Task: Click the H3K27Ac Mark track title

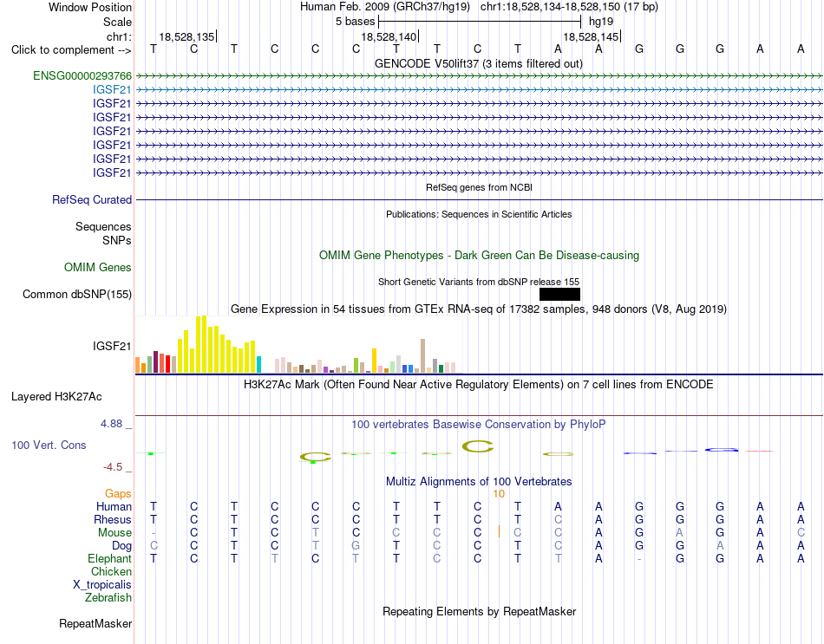Action: click(x=479, y=385)
